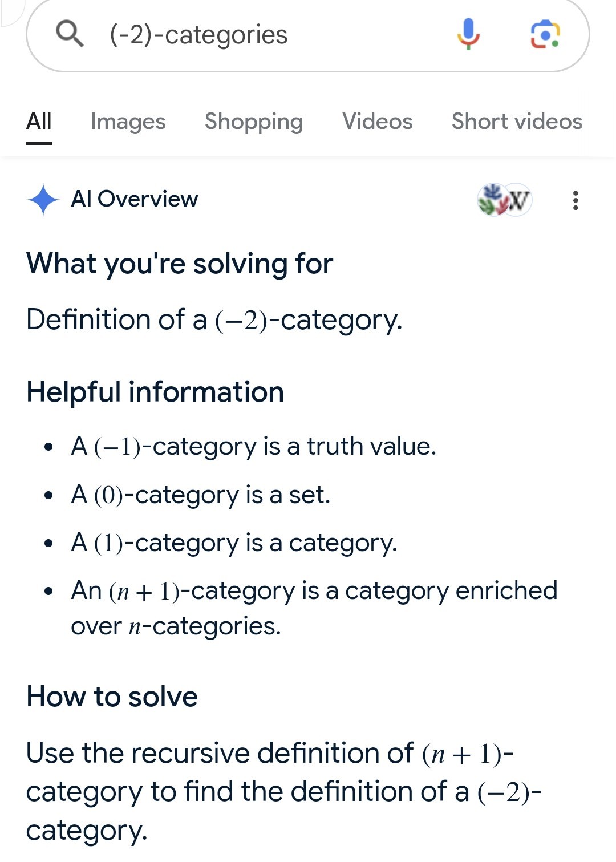Tap the "What you're solving for" heading
This screenshot has height=862, width=616.
pos(180,264)
